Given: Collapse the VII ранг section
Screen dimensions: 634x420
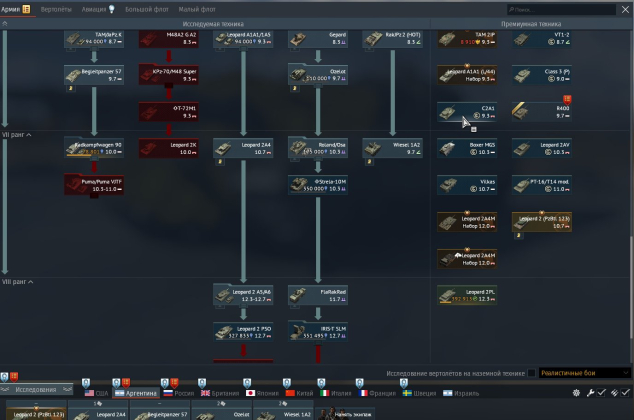Looking at the screenshot, I should tap(17, 135).
